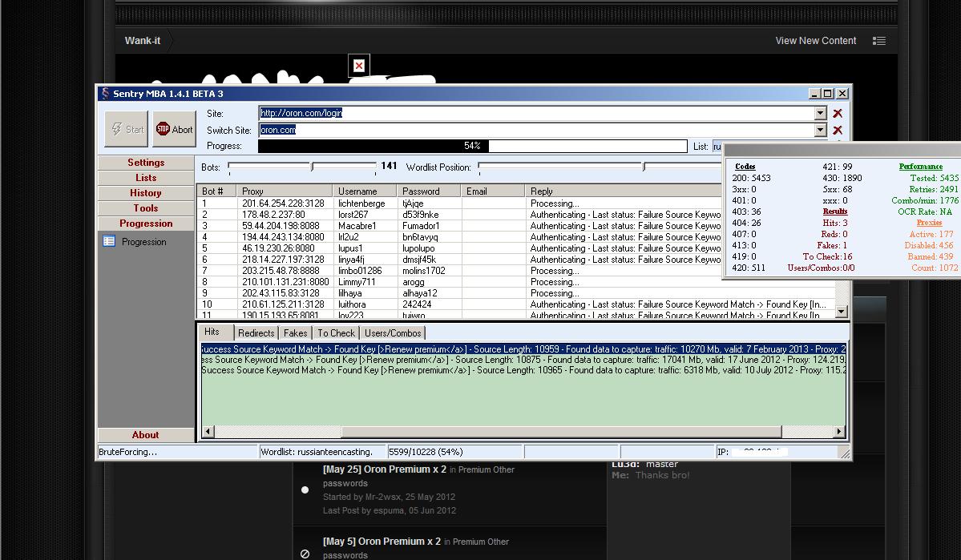Image resolution: width=961 pixels, height=560 pixels.
Task: Sort by the Username column header
Action: tap(365, 191)
